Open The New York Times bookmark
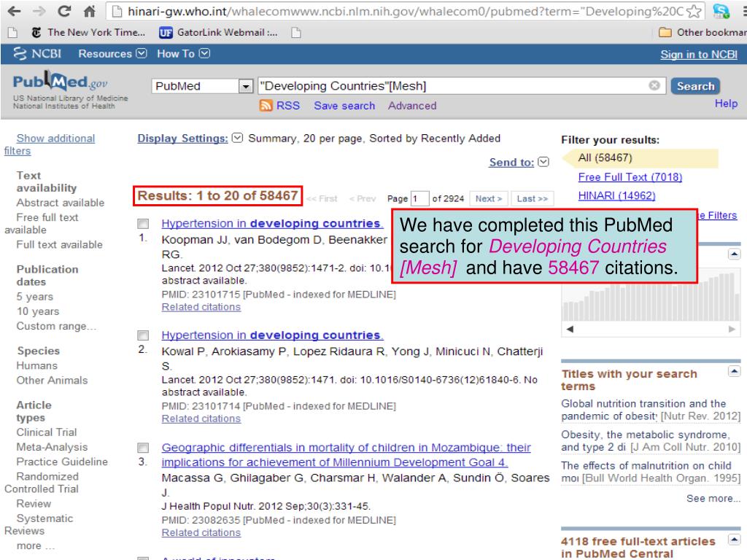This screenshot has height=560, width=747. tap(88, 32)
